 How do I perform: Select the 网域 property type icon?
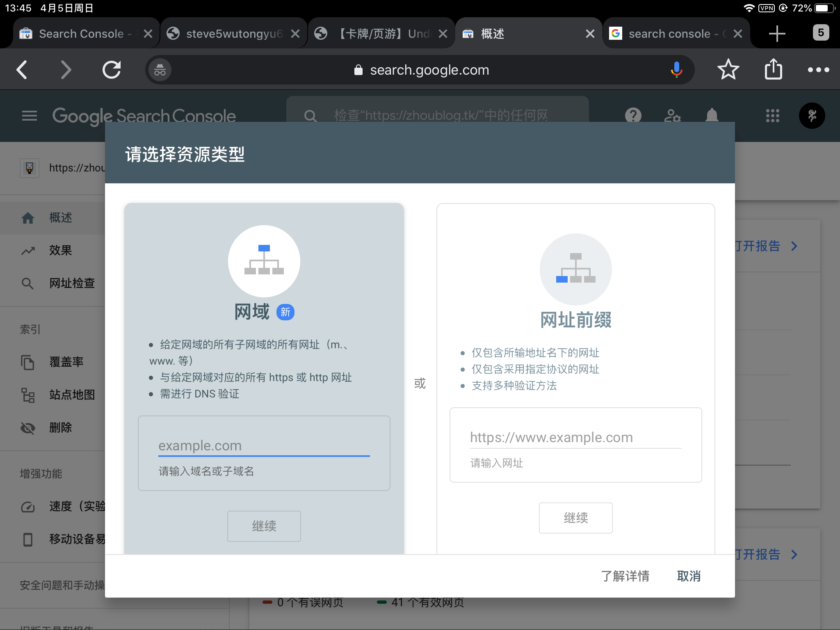click(x=264, y=261)
